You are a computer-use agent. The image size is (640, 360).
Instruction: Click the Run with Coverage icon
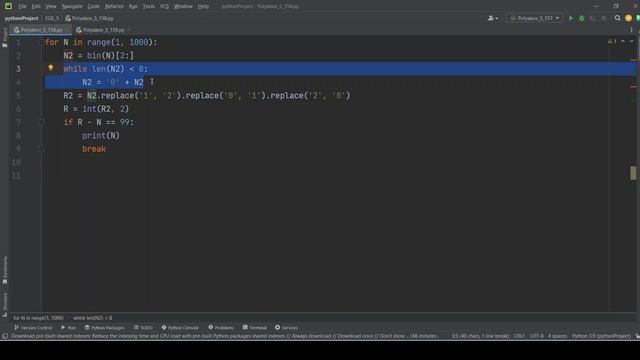coord(593,18)
